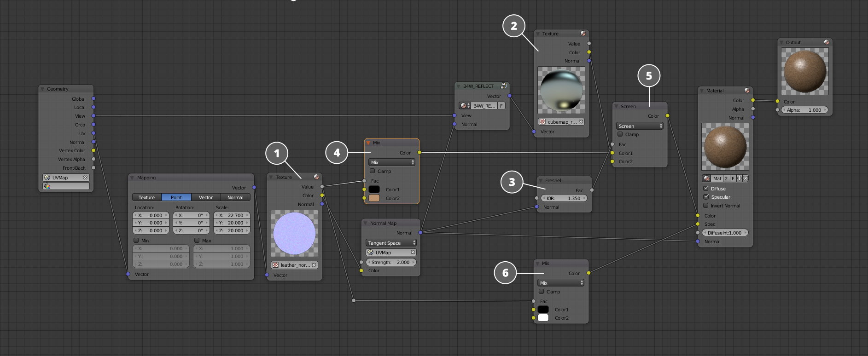Unlink the leather_nor texture with X icon
Screen dimensions: 868x356
[314, 265]
